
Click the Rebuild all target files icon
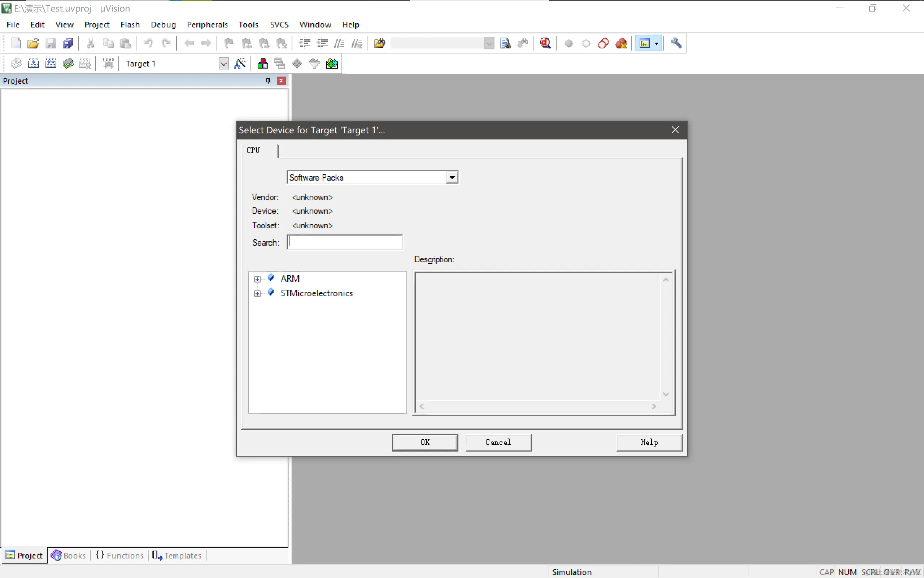(x=51, y=64)
